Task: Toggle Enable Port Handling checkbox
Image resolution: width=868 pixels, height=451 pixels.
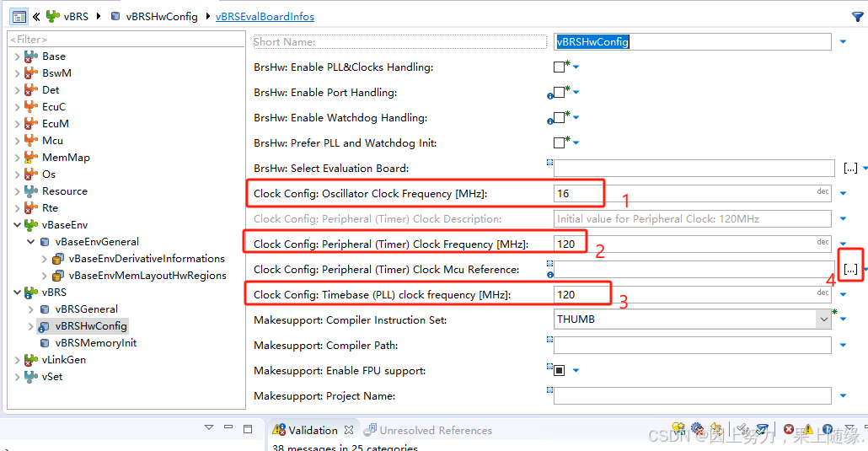Action: tap(559, 93)
